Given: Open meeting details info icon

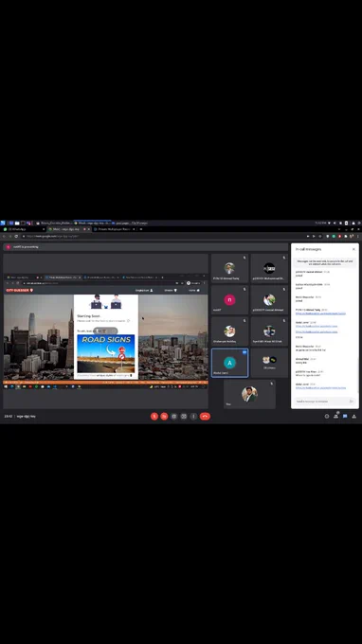Looking at the screenshot, I should 327,416.
